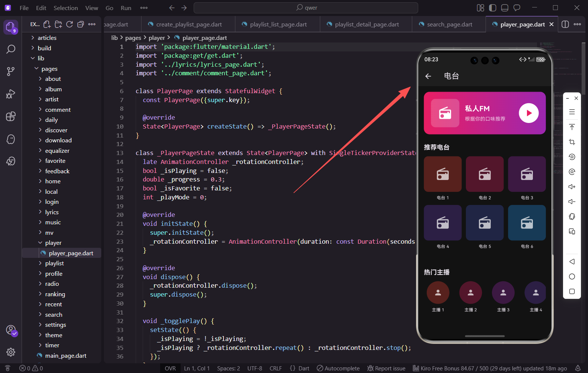The width and height of the screenshot is (588, 373).
Task: Open the chat panel from title bar
Action: [x=517, y=8]
